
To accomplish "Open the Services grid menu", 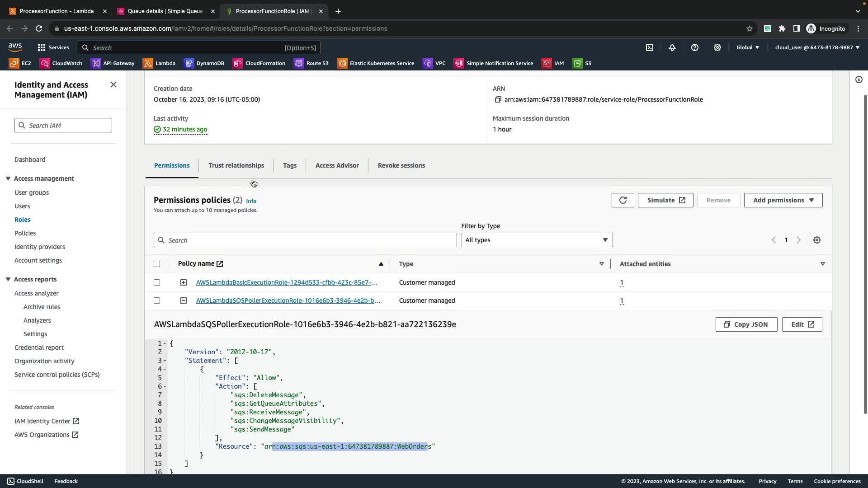I will click(53, 47).
